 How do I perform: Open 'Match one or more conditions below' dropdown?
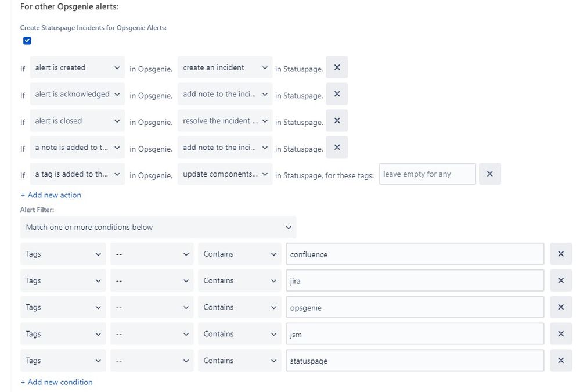(x=158, y=227)
